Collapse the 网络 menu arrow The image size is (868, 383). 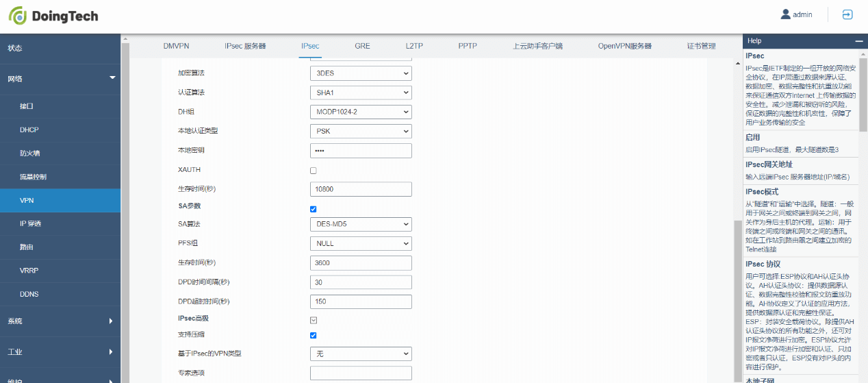coord(112,78)
